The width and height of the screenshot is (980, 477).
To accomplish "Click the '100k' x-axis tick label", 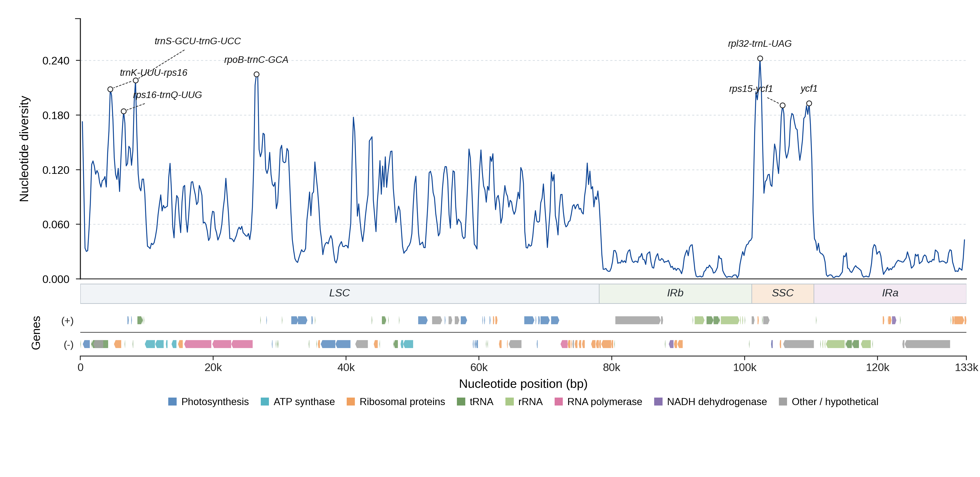I will pos(744,368).
